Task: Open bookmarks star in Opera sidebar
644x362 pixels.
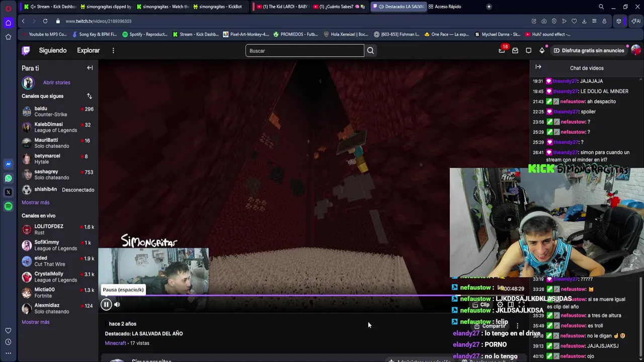Action: [8, 37]
